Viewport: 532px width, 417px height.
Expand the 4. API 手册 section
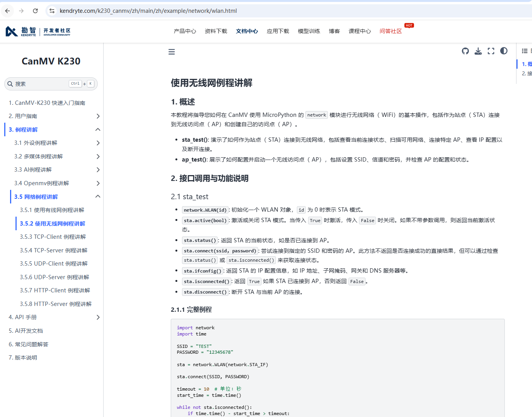[98, 317]
